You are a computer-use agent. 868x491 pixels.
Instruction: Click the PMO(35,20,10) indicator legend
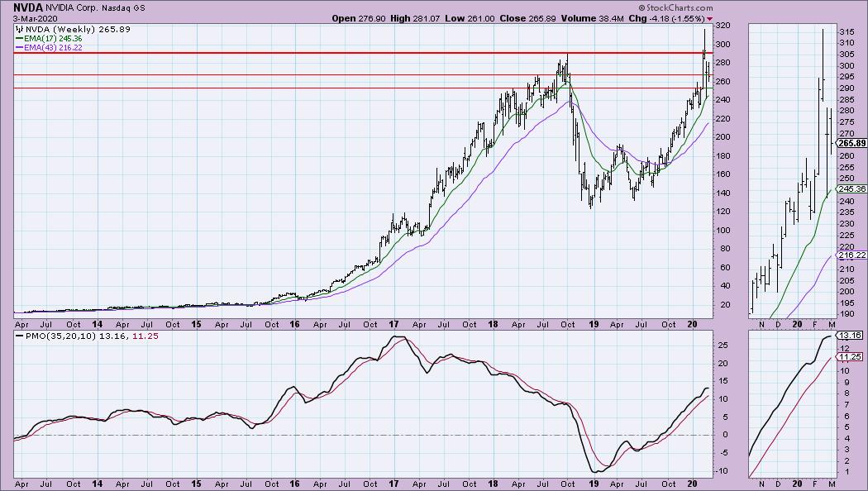coord(87,336)
